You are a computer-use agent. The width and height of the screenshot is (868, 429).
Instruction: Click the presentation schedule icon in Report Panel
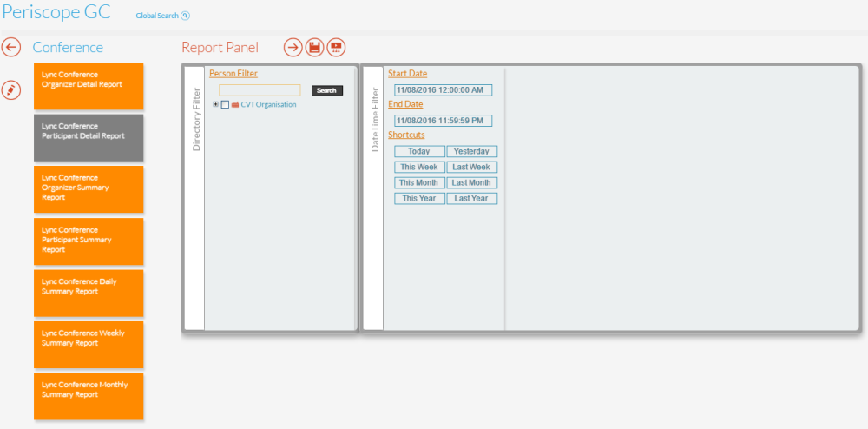(336, 47)
